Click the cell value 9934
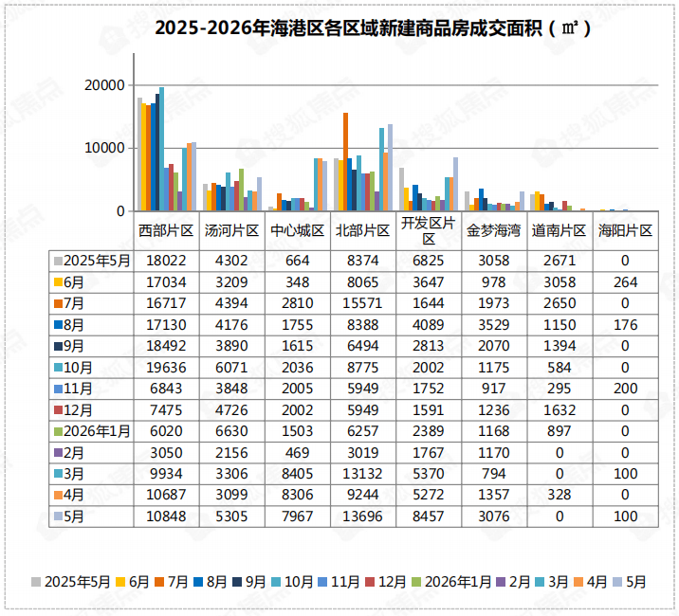The image size is (679, 616). click(x=166, y=474)
